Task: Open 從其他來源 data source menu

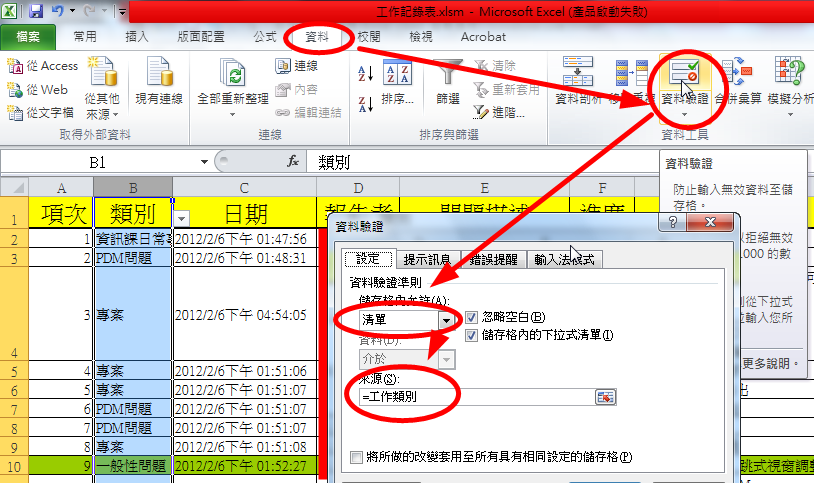Action: (x=102, y=88)
